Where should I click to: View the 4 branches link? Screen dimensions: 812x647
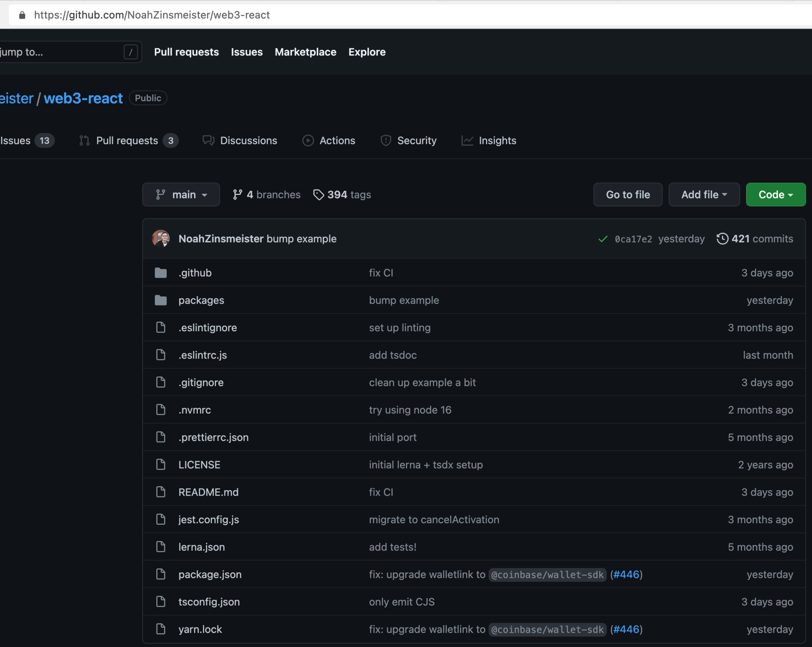pyautogui.click(x=266, y=195)
